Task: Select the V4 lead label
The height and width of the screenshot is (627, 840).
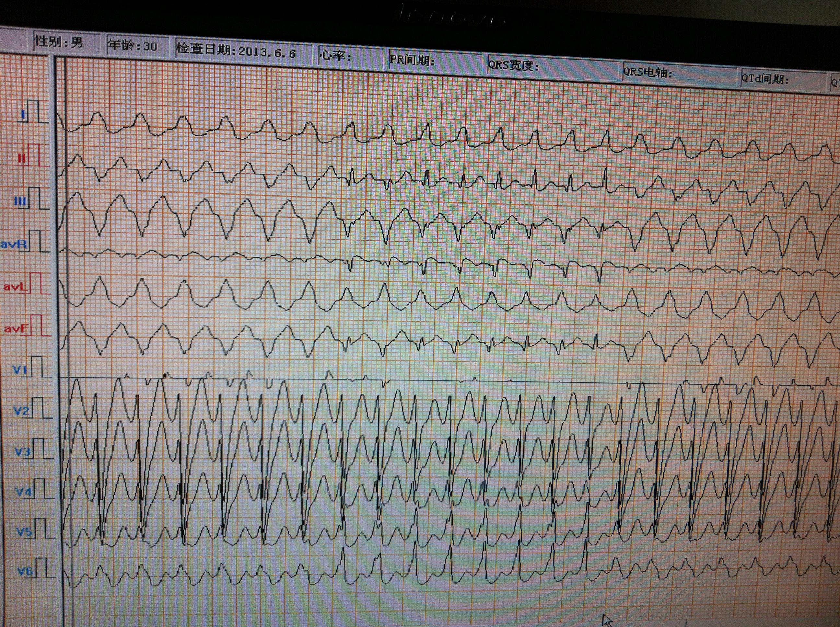Action: [x=24, y=492]
